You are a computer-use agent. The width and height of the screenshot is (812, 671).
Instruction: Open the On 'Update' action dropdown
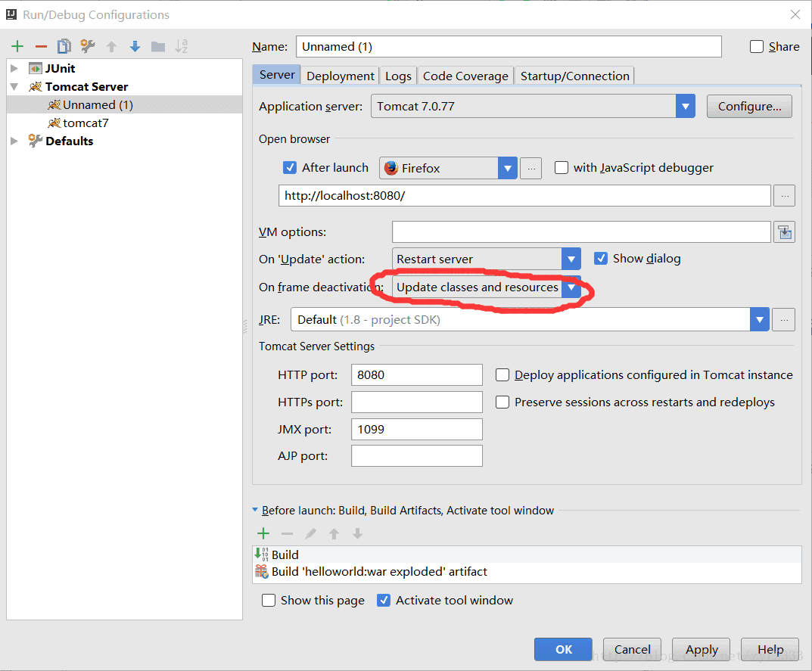pyautogui.click(x=571, y=259)
